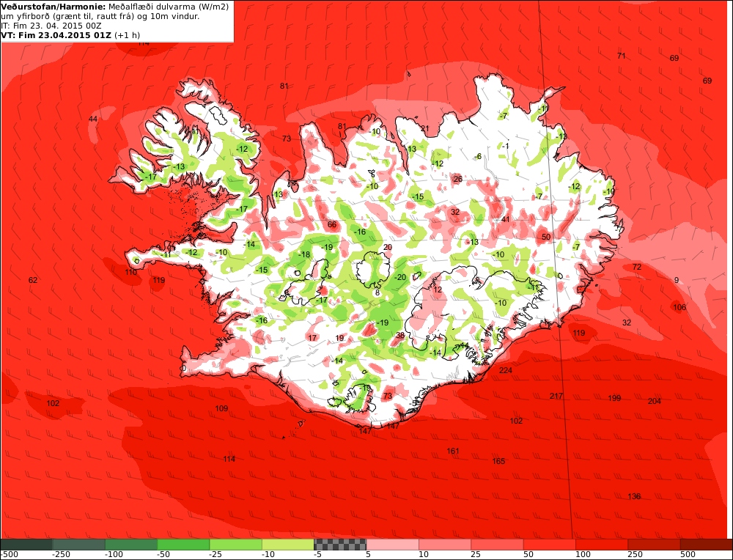The height and width of the screenshot is (560, 733).
Task: Click the "Veðurstofan/Harmonie:" title text
Action: [x=54, y=7]
